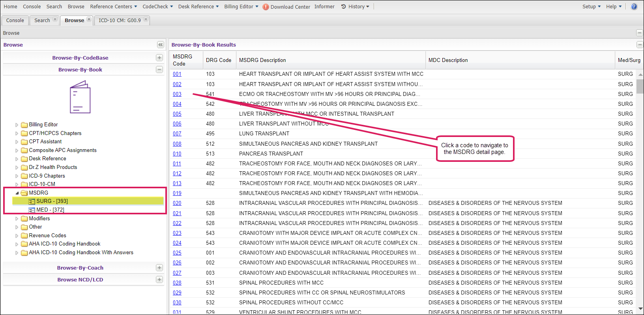Image resolution: width=644 pixels, height=315 pixels.
Task: Switch to the Console tab
Action: (15, 21)
